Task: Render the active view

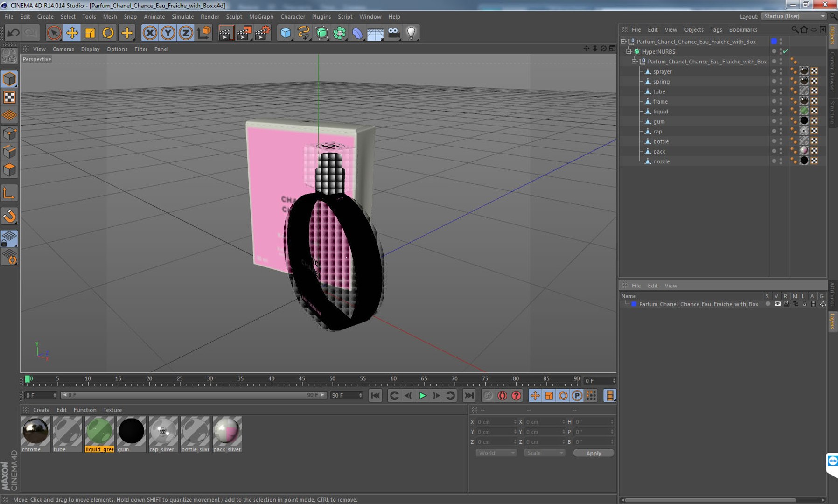Action: tap(225, 33)
